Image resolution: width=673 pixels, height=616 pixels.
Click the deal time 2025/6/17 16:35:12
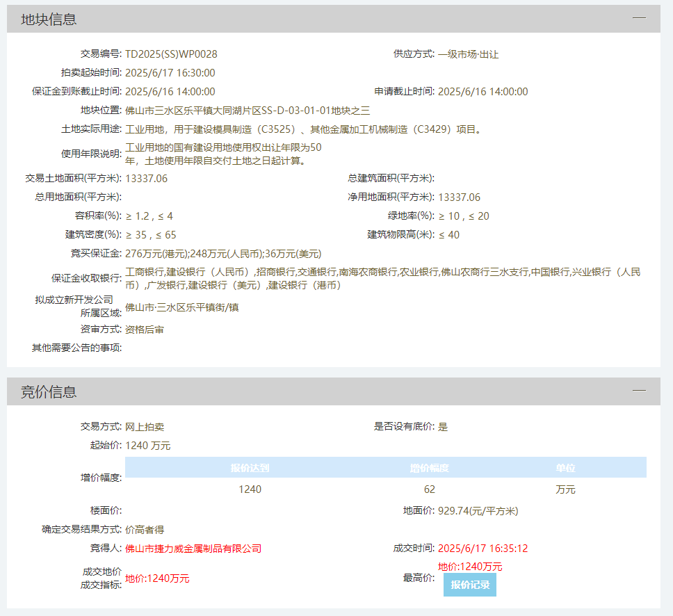point(483,549)
